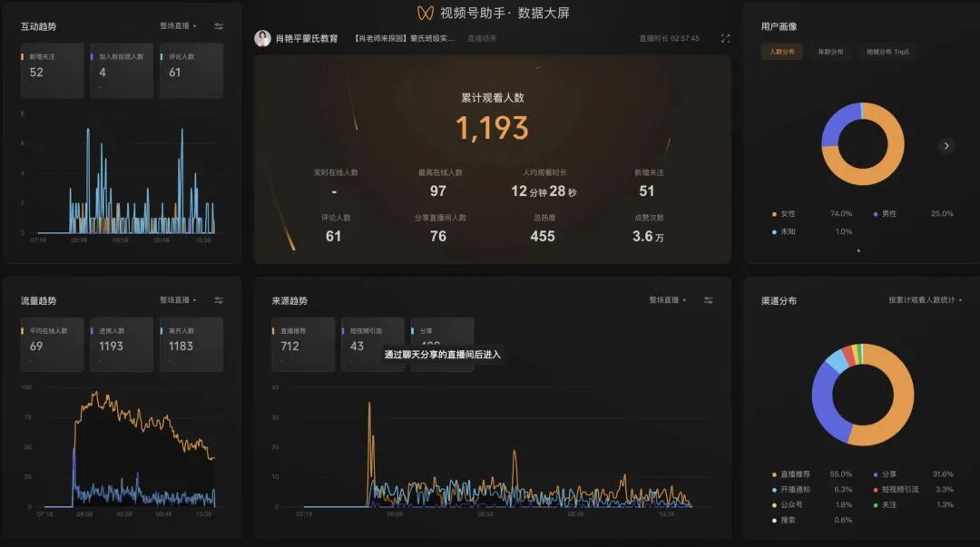Expand 整场直播 dropdown in 流量趋势 panel
Screen dimensions: 980x547
(178, 300)
